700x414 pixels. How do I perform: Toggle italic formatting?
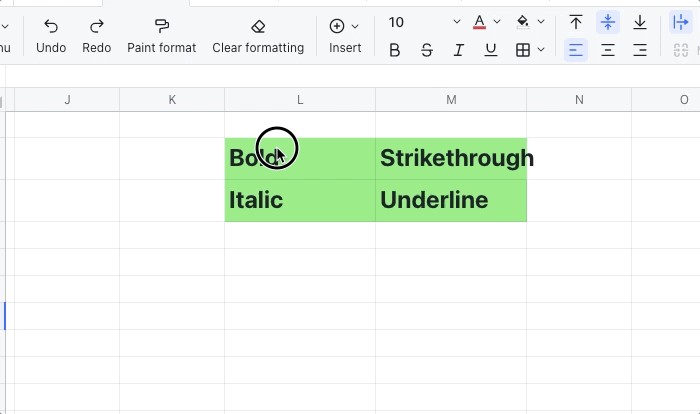459,50
